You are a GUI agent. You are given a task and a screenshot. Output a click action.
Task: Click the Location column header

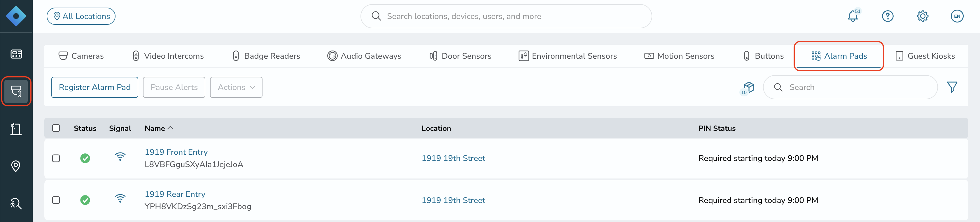[436, 128]
